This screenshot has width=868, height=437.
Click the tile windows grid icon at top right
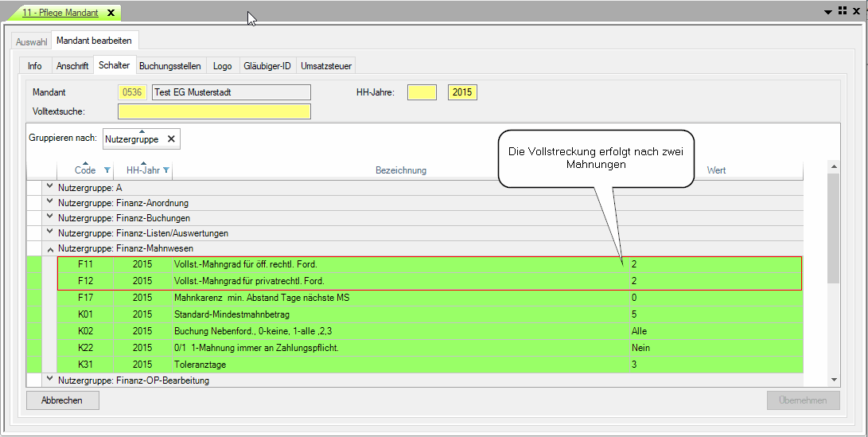[x=843, y=10]
